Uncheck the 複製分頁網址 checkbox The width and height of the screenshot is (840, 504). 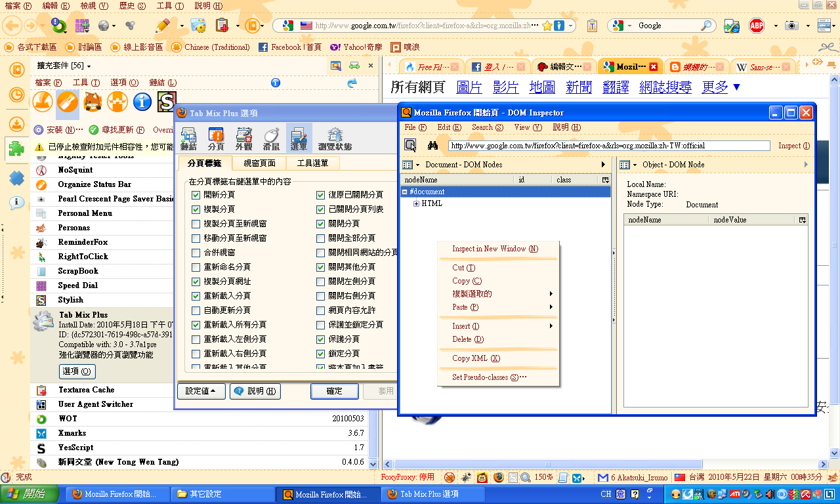tap(196, 282)
